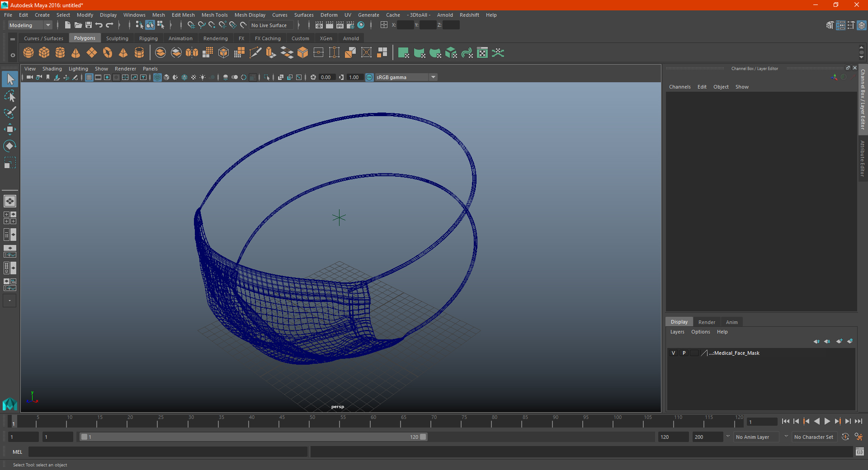Click the Redo arrow icon
The height and width of the screenshot is (470, 868).
pos(109,25)
